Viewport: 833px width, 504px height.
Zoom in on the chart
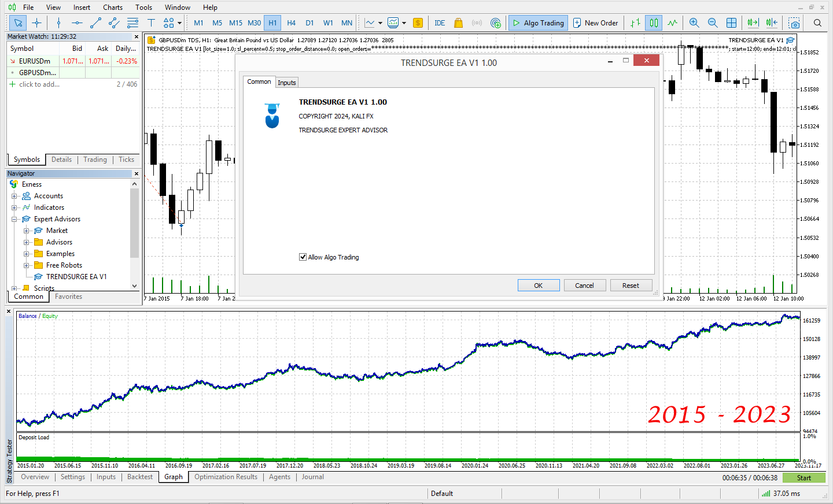(694, 23)
